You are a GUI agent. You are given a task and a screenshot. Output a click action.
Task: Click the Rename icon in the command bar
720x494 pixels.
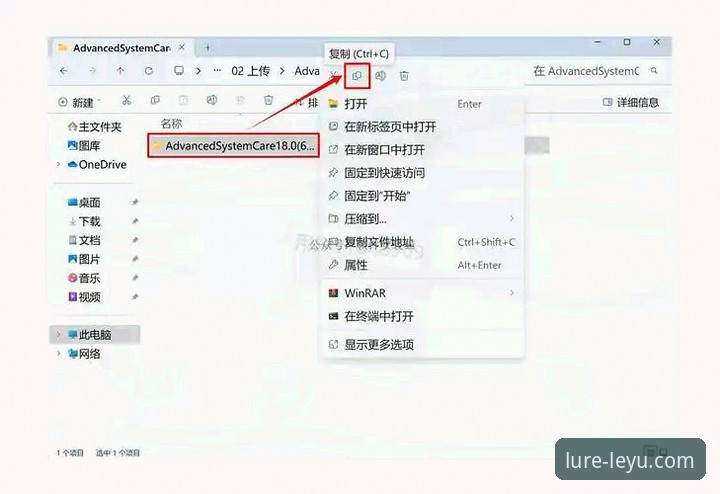pyautogui.click(x=211, y=100)
